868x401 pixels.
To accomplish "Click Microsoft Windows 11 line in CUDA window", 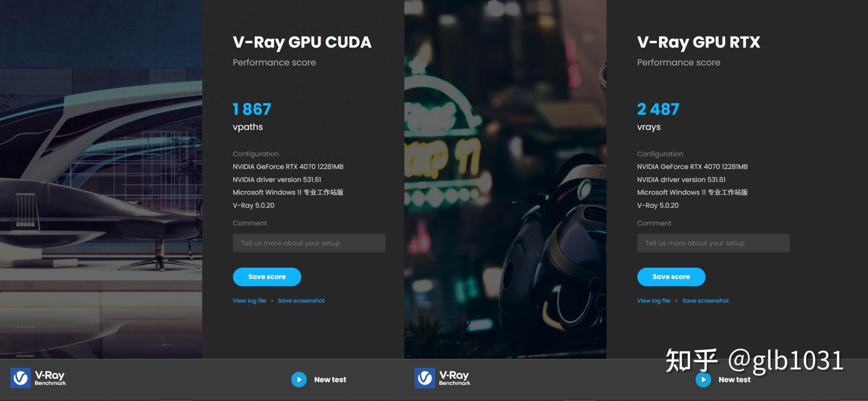I will [288, 192].
